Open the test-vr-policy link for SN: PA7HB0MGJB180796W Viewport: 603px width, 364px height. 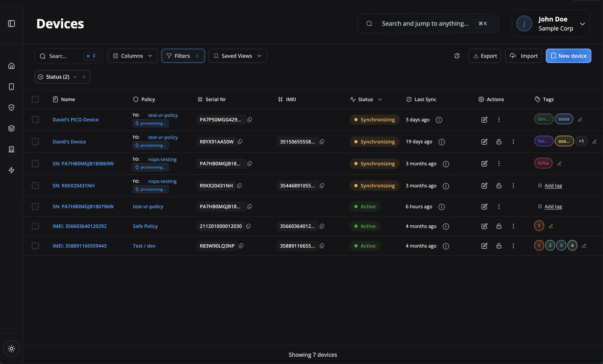tap(148, 206)
